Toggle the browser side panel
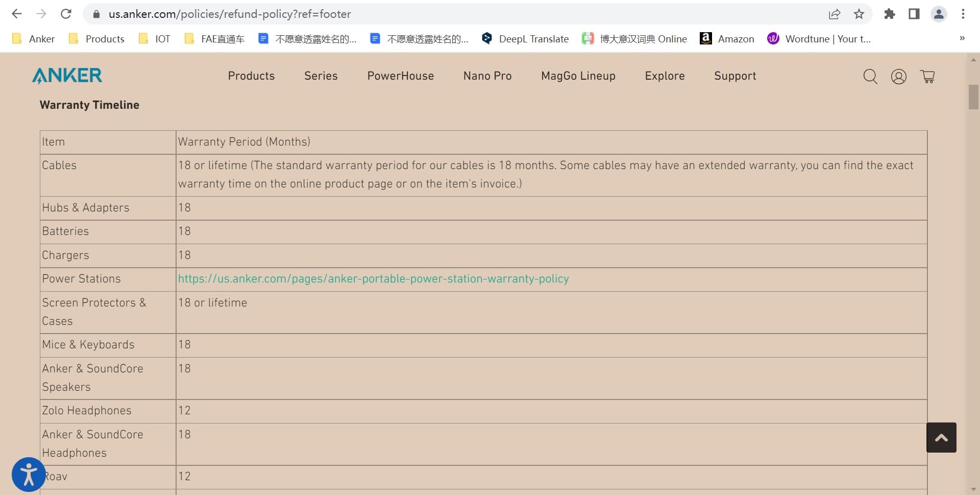This screenshot has width=980, height=495. (914, 14)
